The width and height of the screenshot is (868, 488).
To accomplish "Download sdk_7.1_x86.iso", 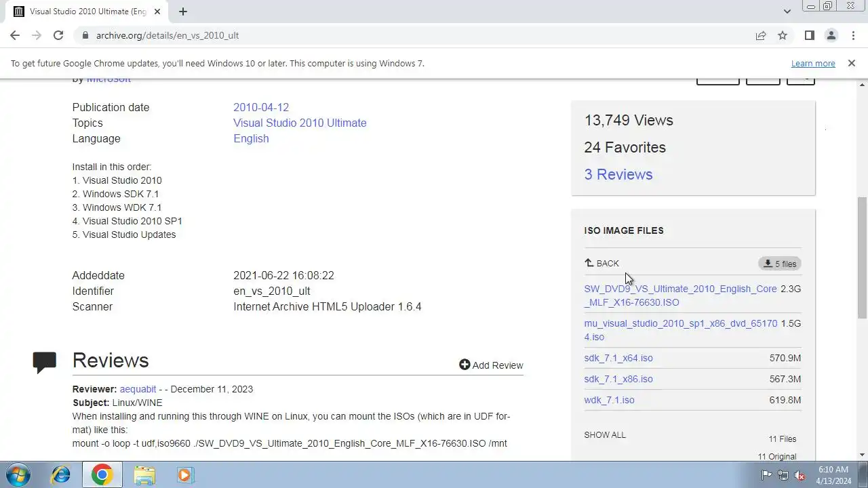I will click(618, 379).
